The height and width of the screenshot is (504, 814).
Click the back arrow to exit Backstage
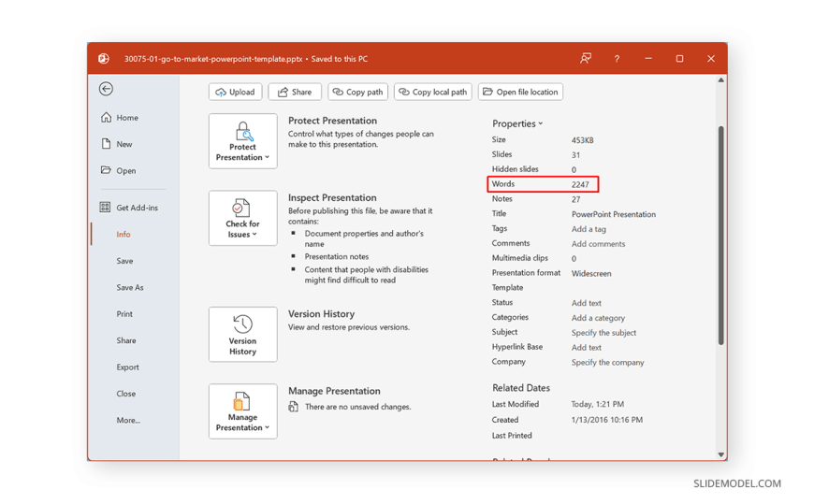click(106, 89)
